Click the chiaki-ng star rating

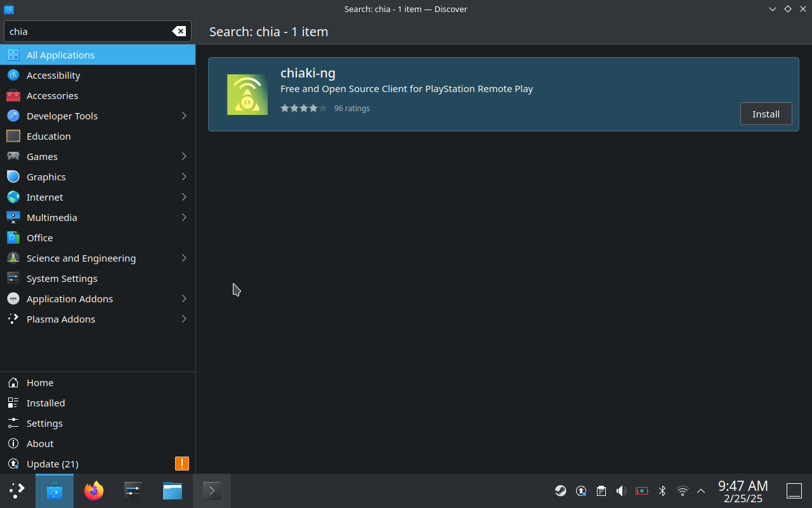click(x=303, y=108)
